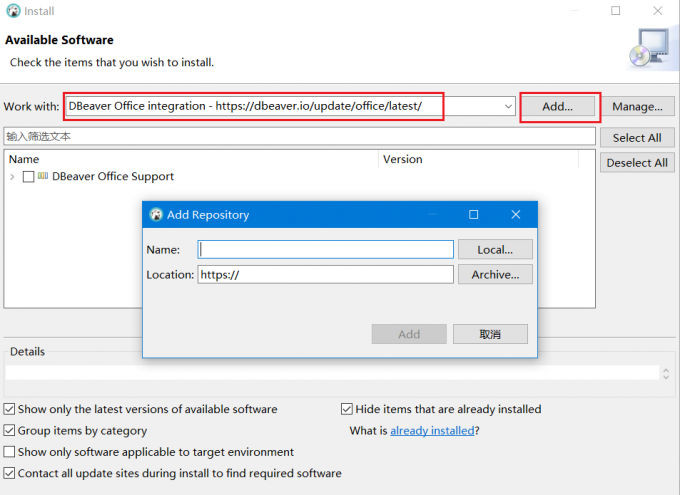Click the greyed Add button in the Add Repository dialog
This screenshot has height=495, width=680.
tap(409, 334)
